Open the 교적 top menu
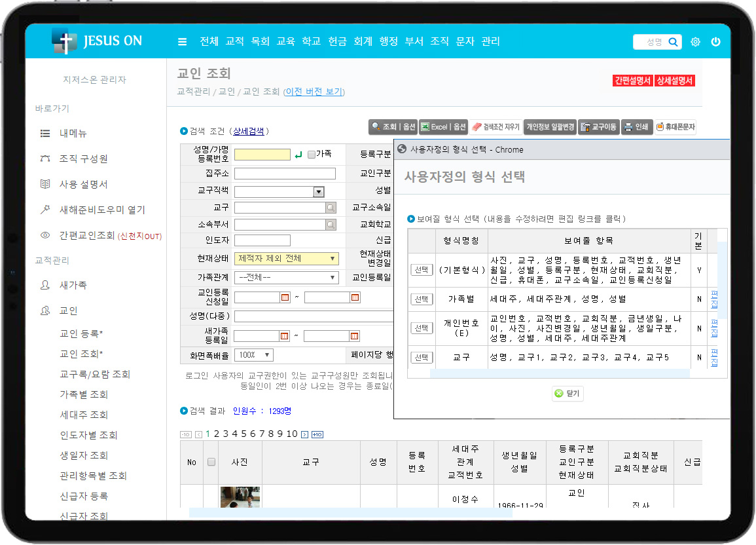This screenshot has width=756, height=545. click(x=234, y=41)
